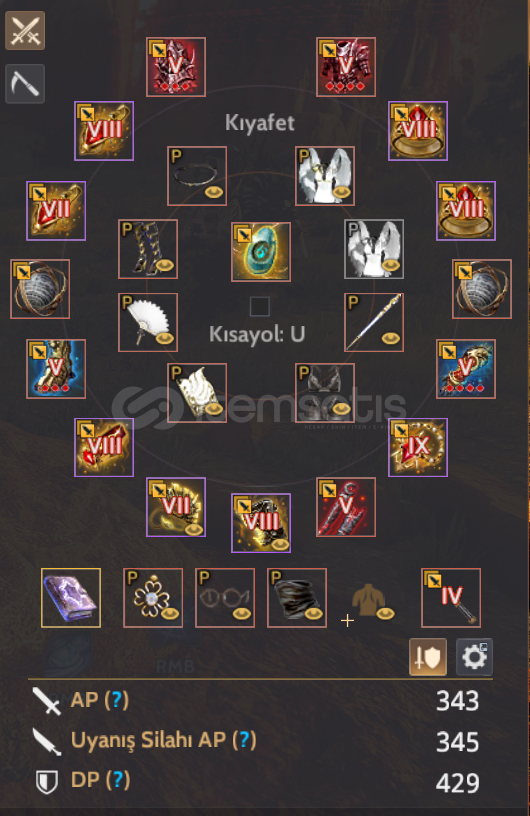Toggle eye visibility on glasses accessory slot
The height and width of the screenshot is (816, 530).
pyautogui.click(x=241, y=614)
